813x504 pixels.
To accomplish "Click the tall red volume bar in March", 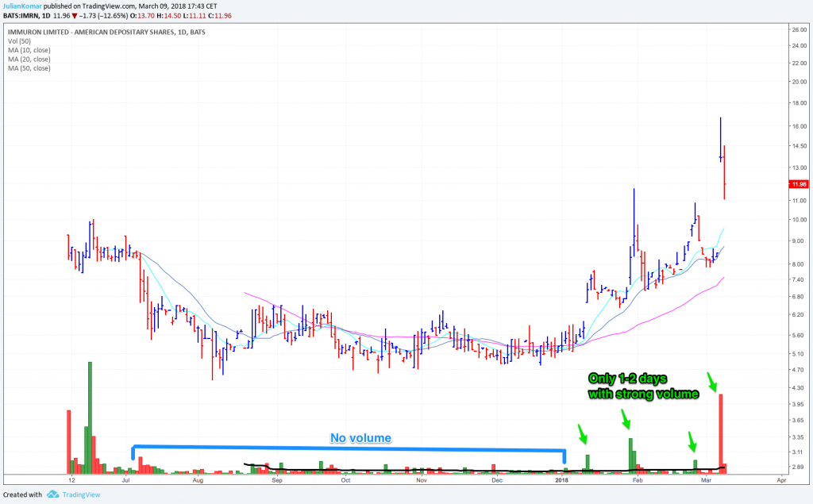I will (x=721, y=429).
